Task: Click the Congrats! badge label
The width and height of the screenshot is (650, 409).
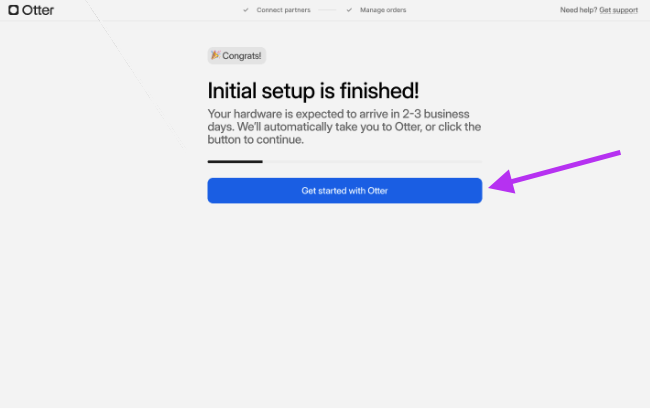Action: (x=242, y=56)
